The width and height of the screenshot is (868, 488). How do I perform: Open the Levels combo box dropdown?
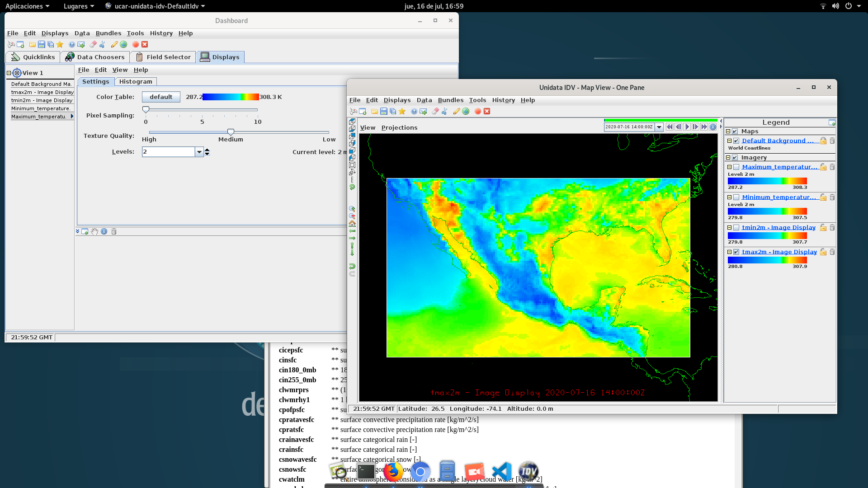click(199, 152)
